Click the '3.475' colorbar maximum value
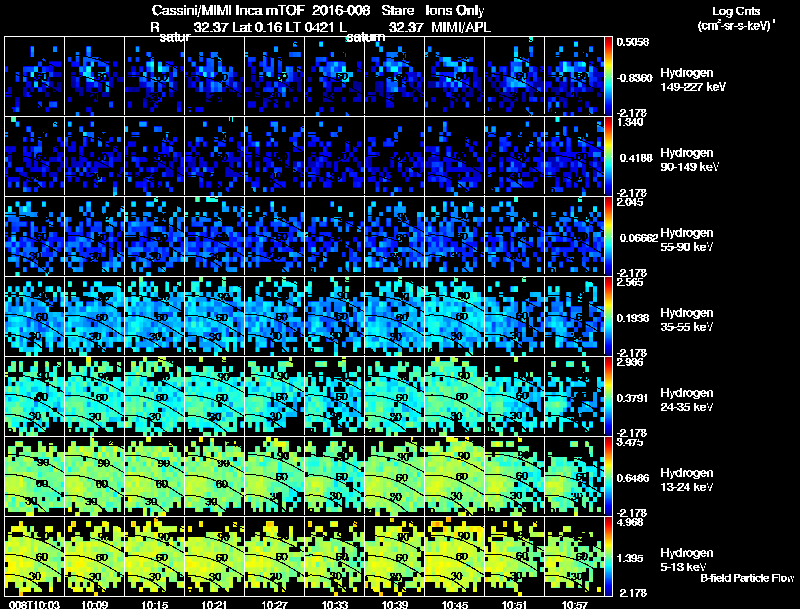800x609 pixels. 631,442
